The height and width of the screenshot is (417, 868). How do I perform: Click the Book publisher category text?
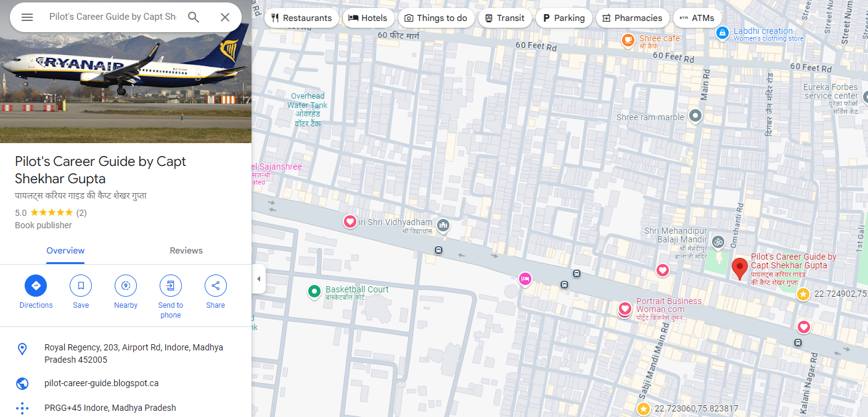(43, 225)
